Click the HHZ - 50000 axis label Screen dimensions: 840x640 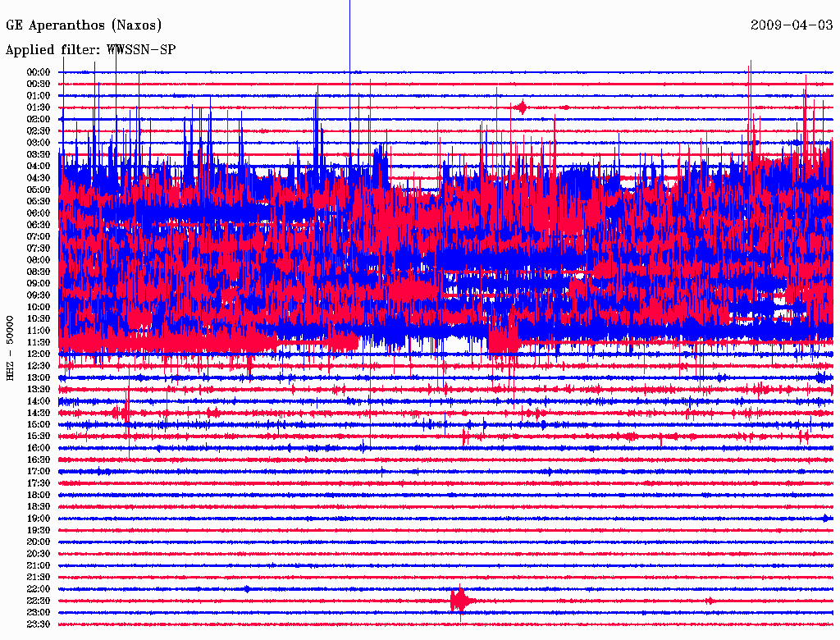click(11, 347)
